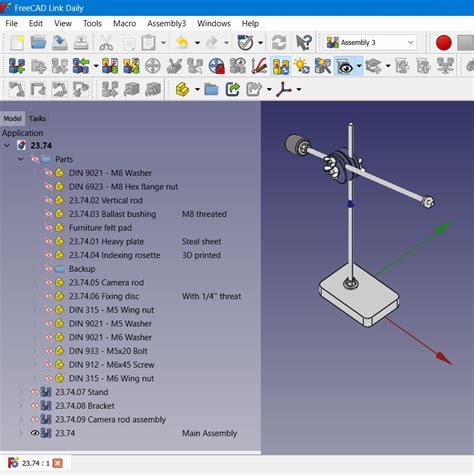
Task: Click the scissors Cut icon
Action: click(106, 43)
